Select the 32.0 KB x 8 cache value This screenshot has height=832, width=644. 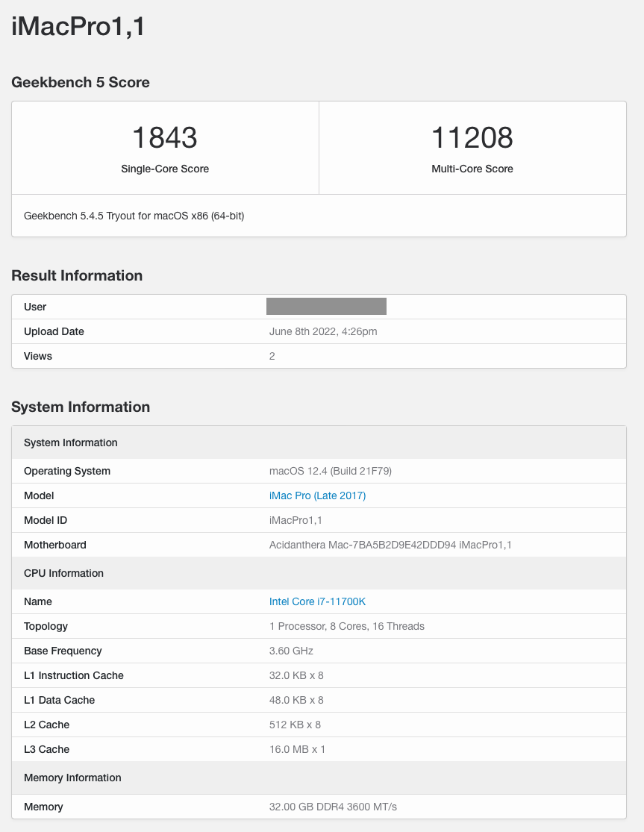coord(296,675)
